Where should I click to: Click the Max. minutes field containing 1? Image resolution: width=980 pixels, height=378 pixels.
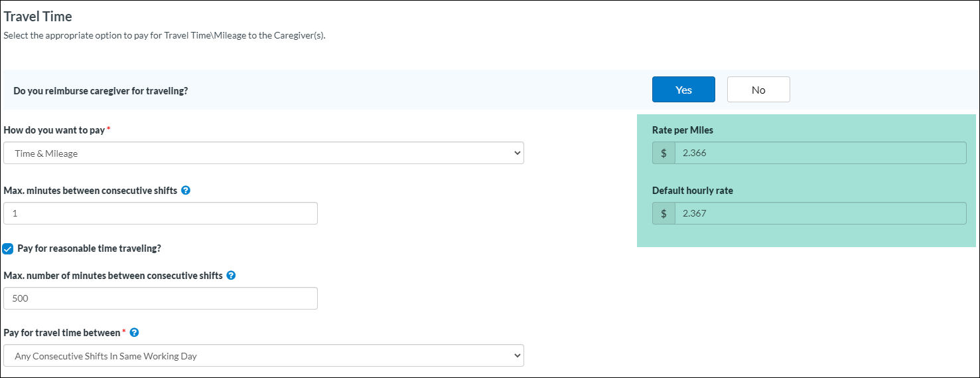click(x=161, y=214)
